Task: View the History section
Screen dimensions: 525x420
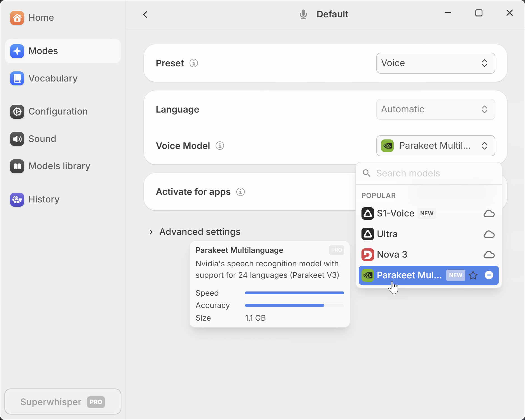Action: (63, 199)
